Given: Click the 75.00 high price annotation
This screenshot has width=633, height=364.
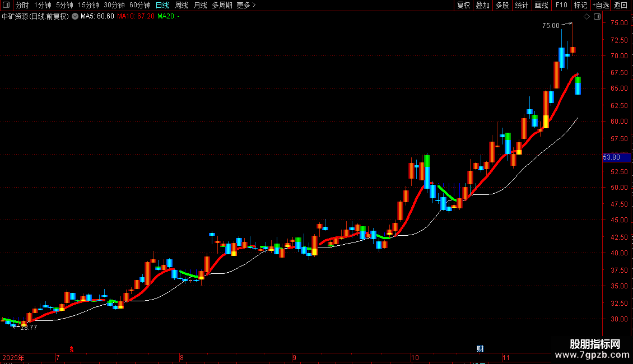Looking at the screenshot, I should coord(551,26).
